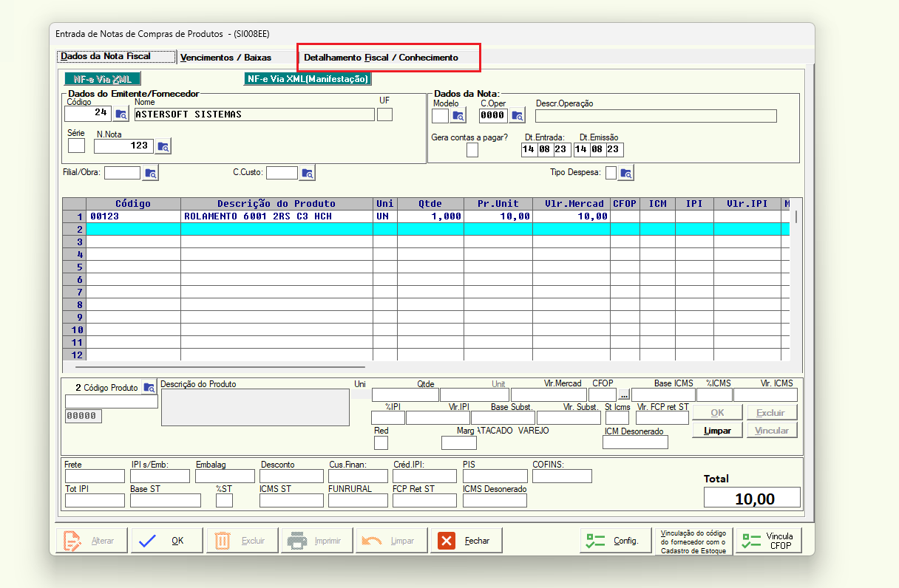Click the Série field

click(x=76, y=146)
